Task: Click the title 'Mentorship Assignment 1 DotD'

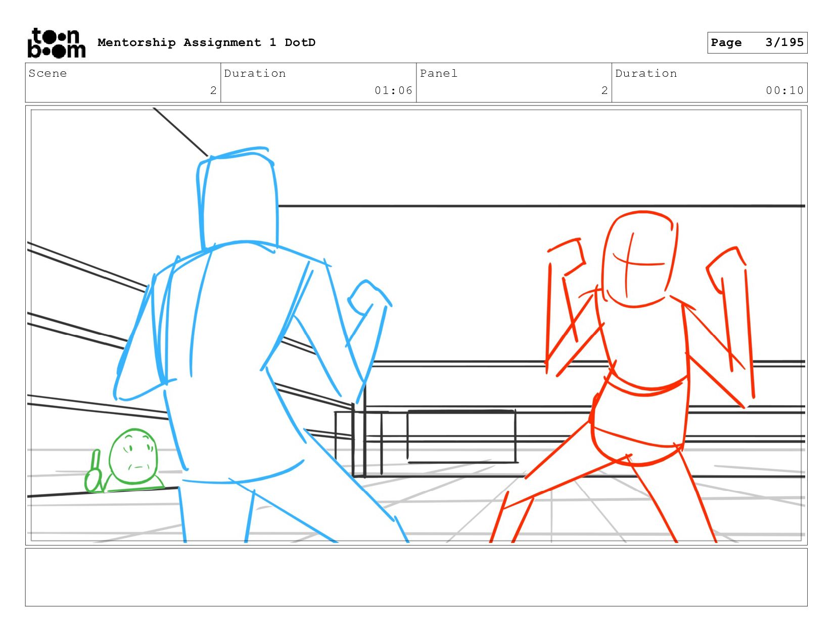Action: (x=206, y=42)
